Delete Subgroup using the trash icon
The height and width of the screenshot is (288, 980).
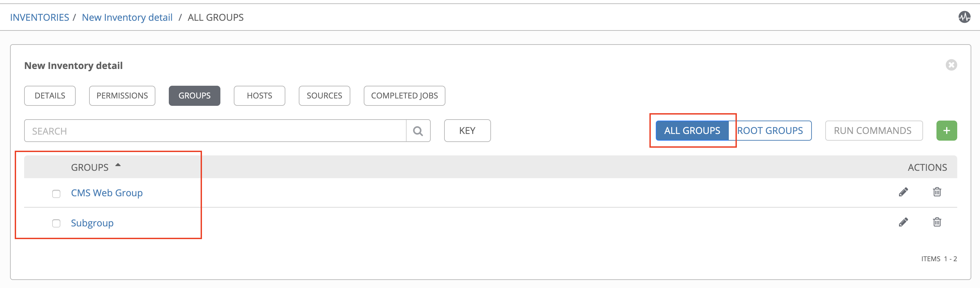point(937,222)
